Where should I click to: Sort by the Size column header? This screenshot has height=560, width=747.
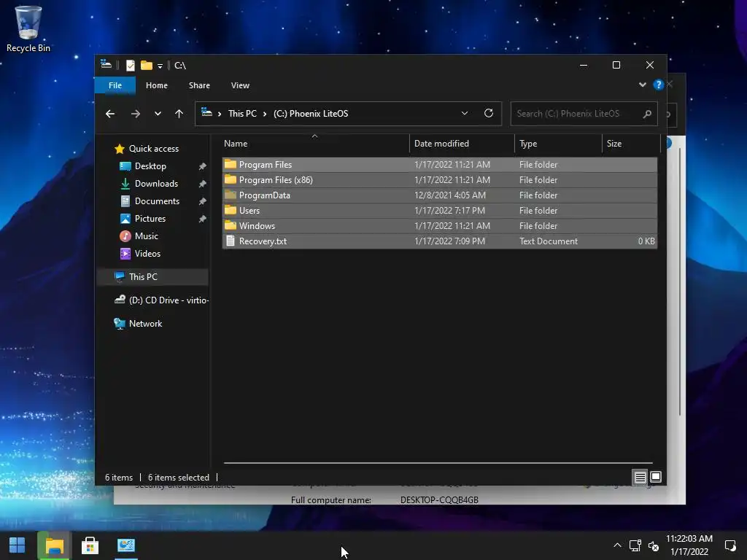tap(631, 144)
